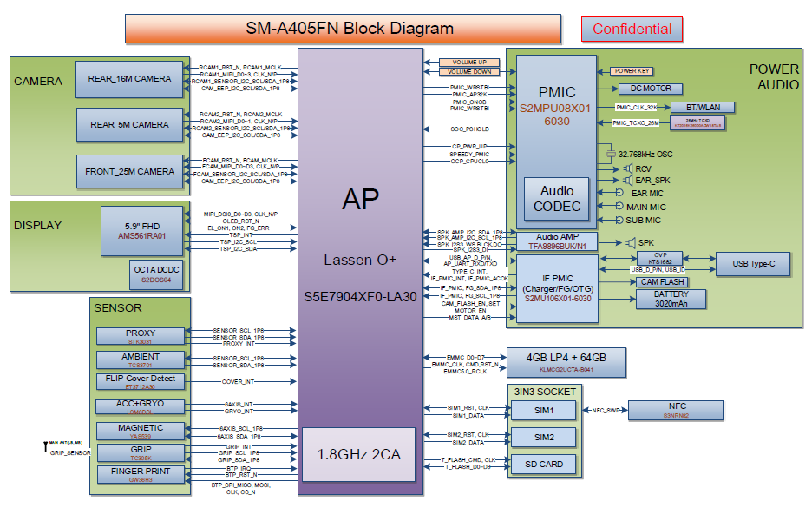Click the "PMIC_CLK_32K" signal label
812x508 pixels.
pyautogui.click(x=637, y=108)
